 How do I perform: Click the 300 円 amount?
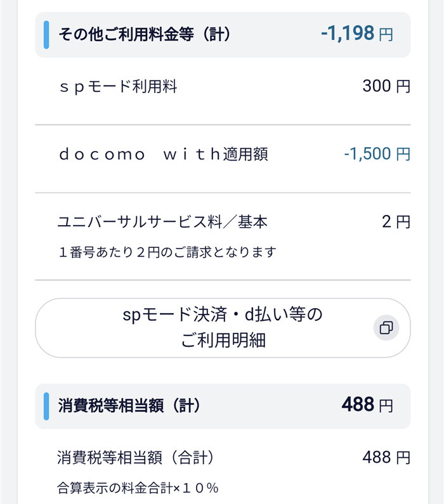(386, 86)
